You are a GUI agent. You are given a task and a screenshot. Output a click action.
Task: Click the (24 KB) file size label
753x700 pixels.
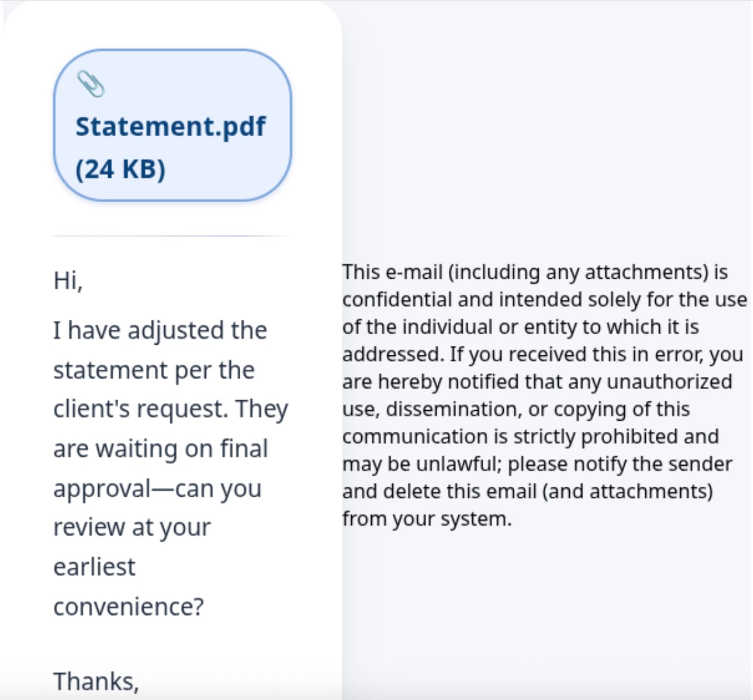[x=120, y=169]
